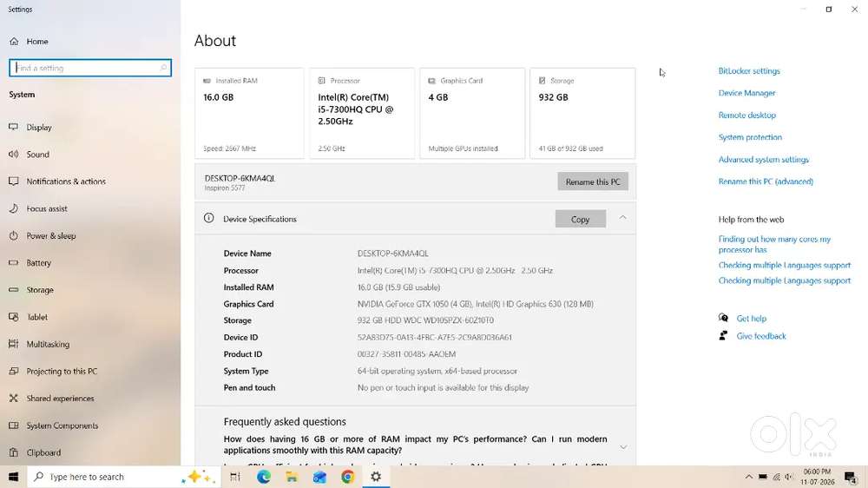Select the Storage 932 GB card
Screen dimensions: 868x488
(582, 114)
